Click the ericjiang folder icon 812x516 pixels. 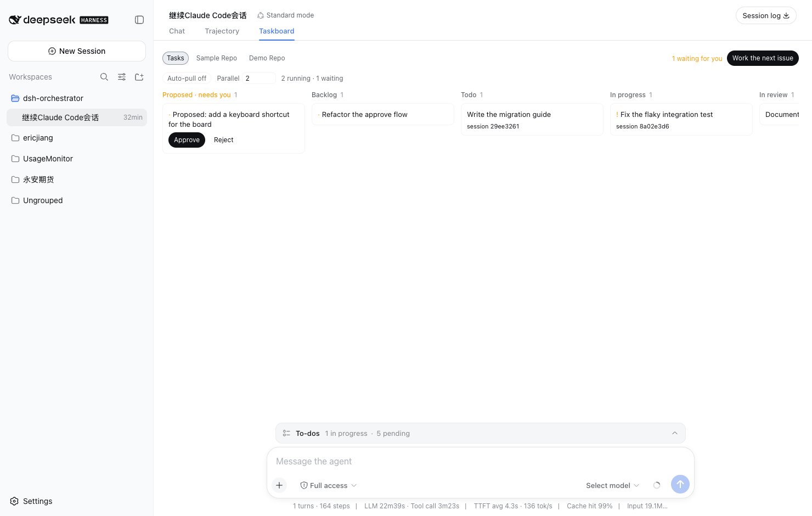point(15,138)
